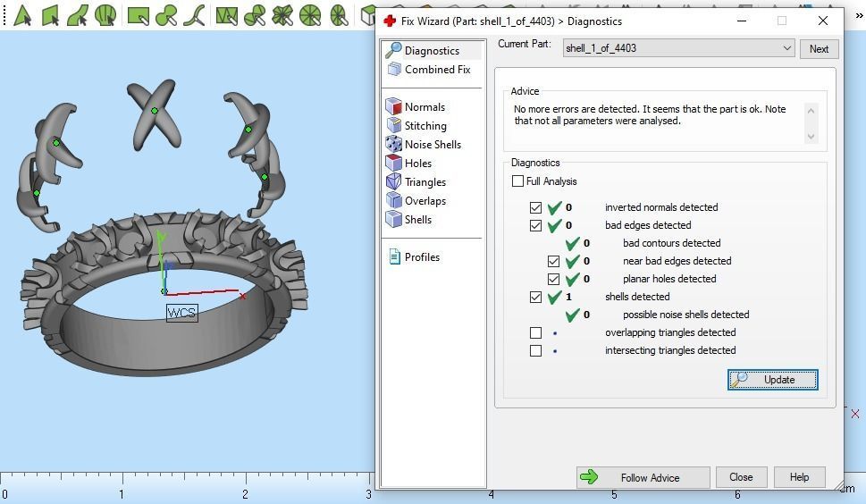Choose the double-circle brush marking tool
The height and width of the screenshot is (504, 866).
(x=166, y=15)
